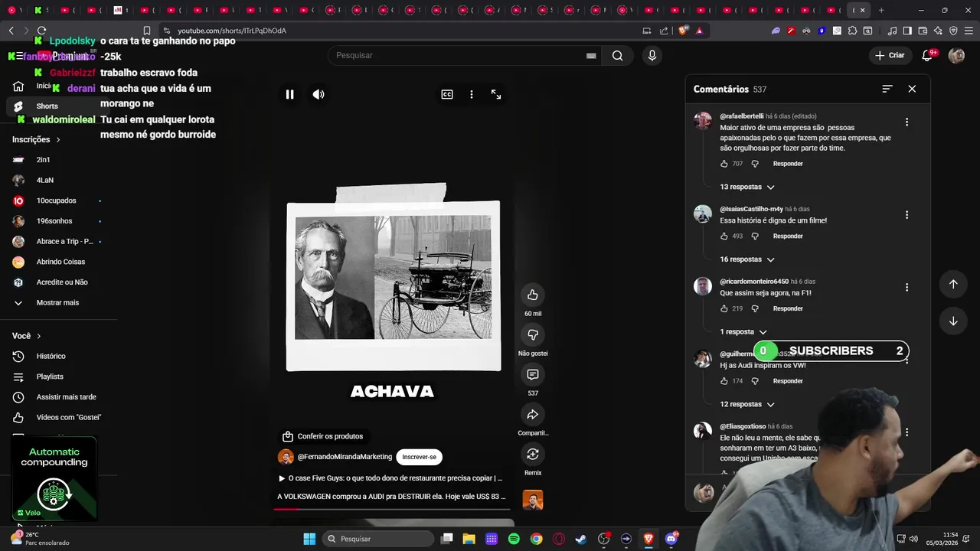Click the Criar create button
This screenshot has height=551, width=980.
click(x=890, y=55)
